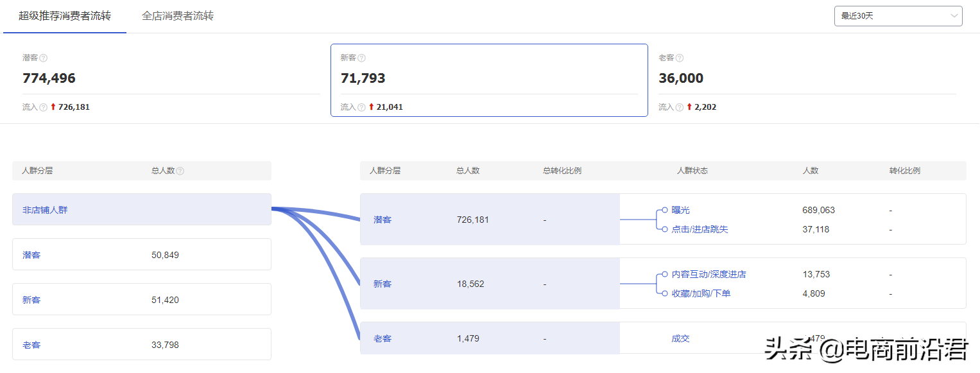Click the 总人数 column help icon
This screenshot has height=373, width=980.
click(180, 170)
